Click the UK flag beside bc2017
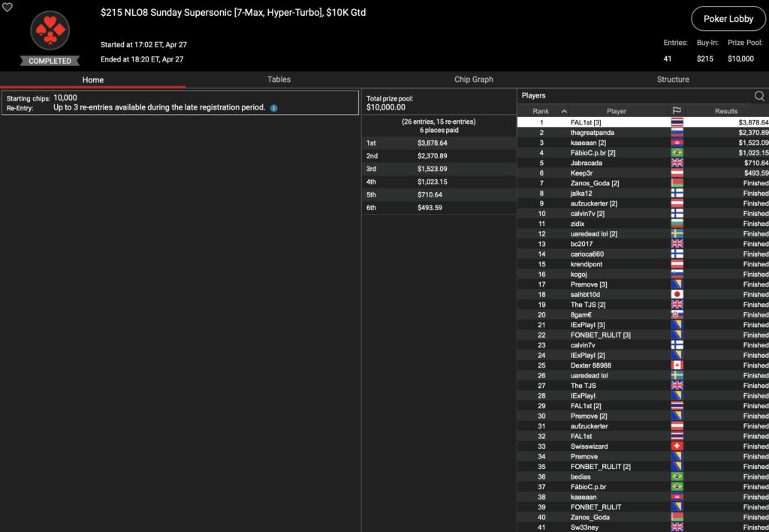 (x=677, y=244)
